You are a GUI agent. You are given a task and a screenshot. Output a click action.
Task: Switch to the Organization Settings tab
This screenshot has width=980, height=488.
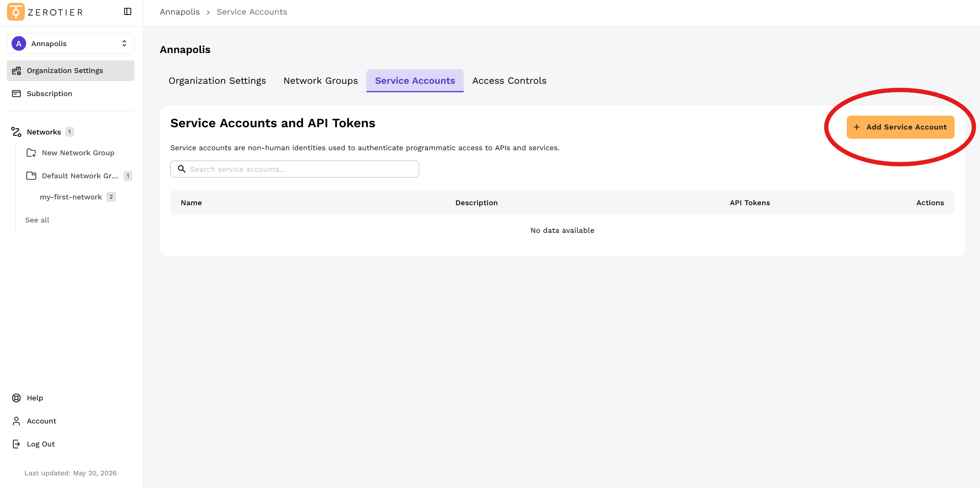click(x=217, y=81)
